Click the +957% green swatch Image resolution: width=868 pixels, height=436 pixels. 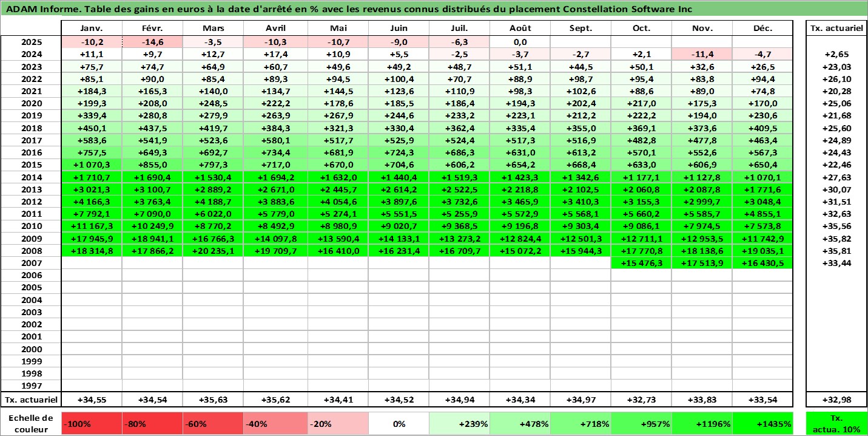(641, 423)
